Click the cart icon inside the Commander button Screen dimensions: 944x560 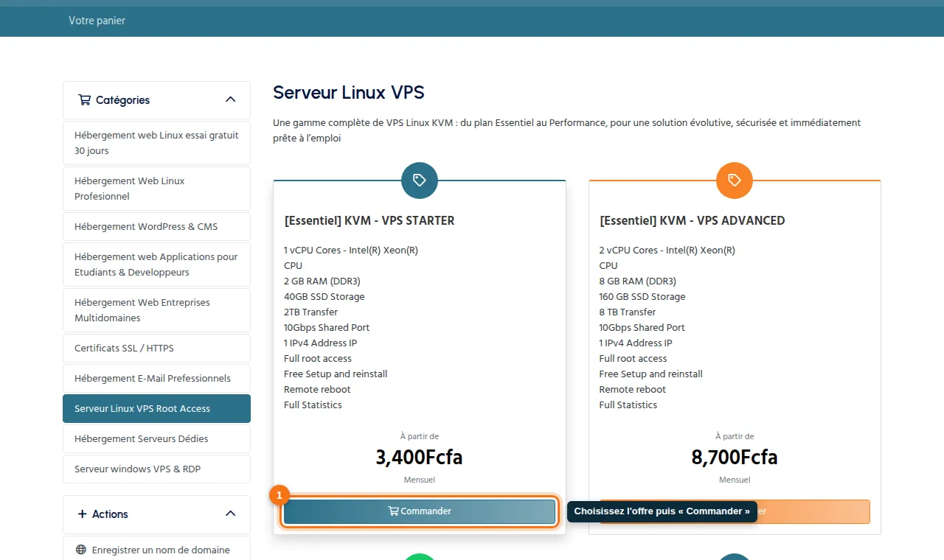tap(393, 511)
